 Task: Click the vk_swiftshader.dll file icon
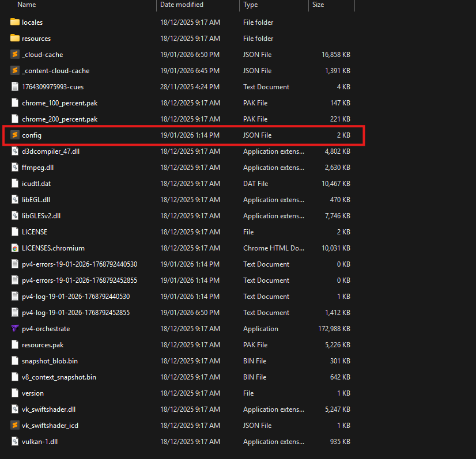(15, 409)
